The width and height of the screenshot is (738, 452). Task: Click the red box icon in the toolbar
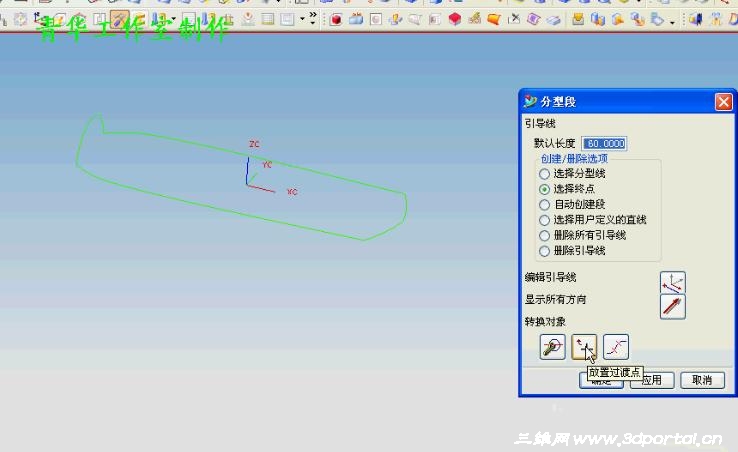[x=455, y=19]
